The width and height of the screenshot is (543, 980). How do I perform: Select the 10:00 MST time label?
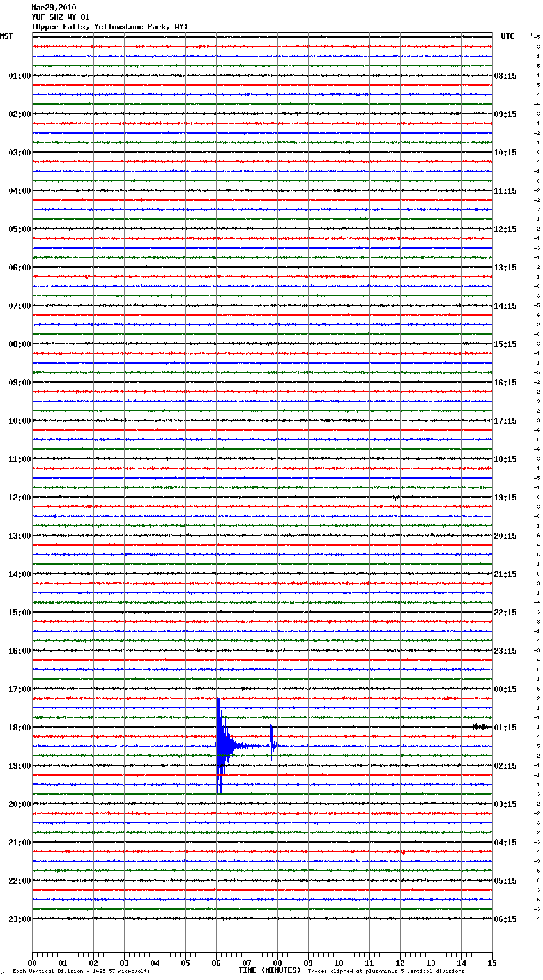[x=20, y=421]
